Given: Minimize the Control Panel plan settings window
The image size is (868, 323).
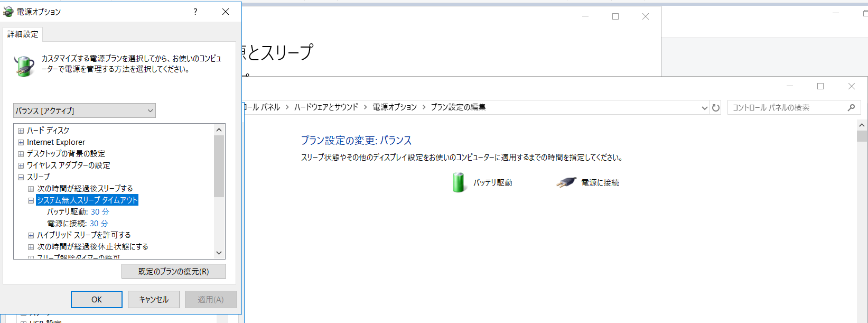Looking at the screenshot, I should 790,86.
